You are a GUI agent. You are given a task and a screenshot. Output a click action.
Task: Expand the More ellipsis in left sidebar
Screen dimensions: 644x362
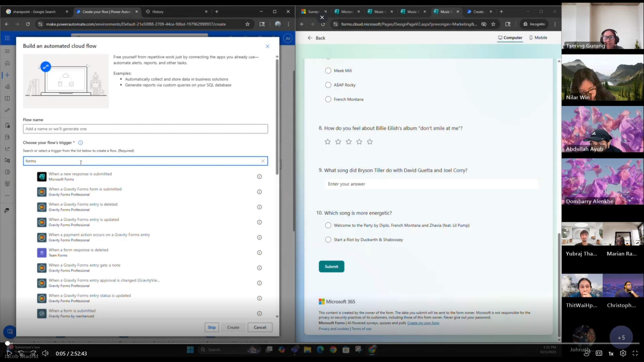(x=7, y=195)
